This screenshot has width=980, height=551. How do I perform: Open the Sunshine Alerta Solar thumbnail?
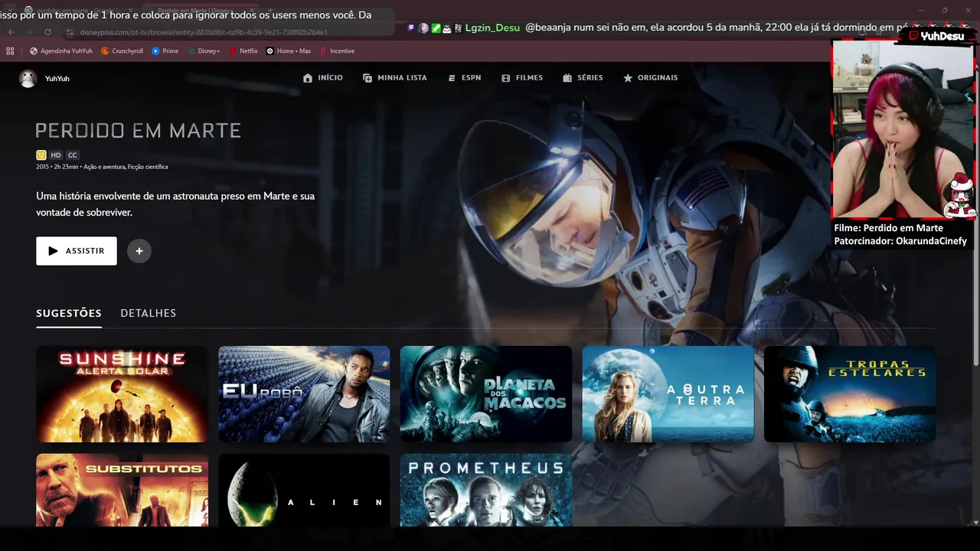pyautogui.click(x=122, y=394)
